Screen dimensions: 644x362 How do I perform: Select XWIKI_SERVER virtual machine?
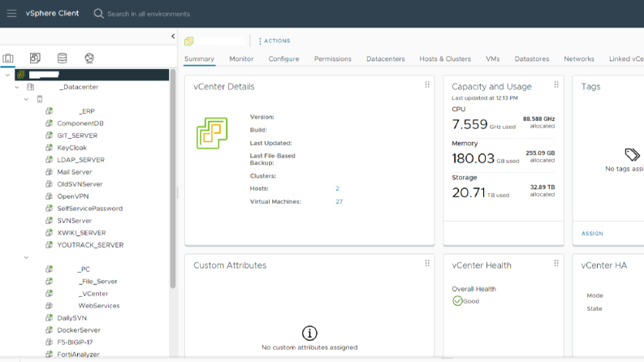[x=81, y=233]
